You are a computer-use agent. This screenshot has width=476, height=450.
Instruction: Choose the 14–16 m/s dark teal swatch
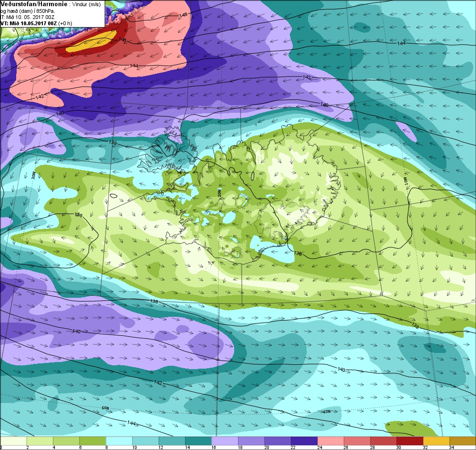[198, 440]
